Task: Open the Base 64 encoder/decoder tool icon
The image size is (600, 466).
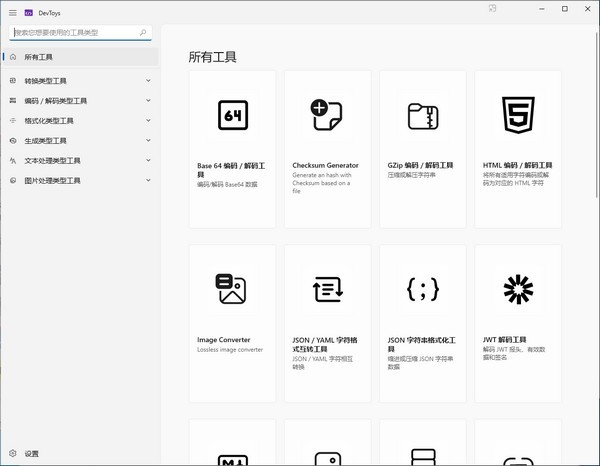Action: click(232, 116)
